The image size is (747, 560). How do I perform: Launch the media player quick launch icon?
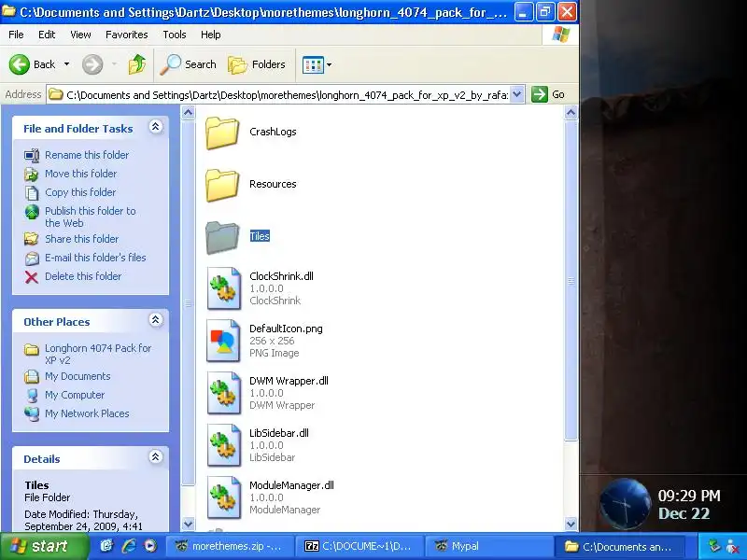pos(150,546)
